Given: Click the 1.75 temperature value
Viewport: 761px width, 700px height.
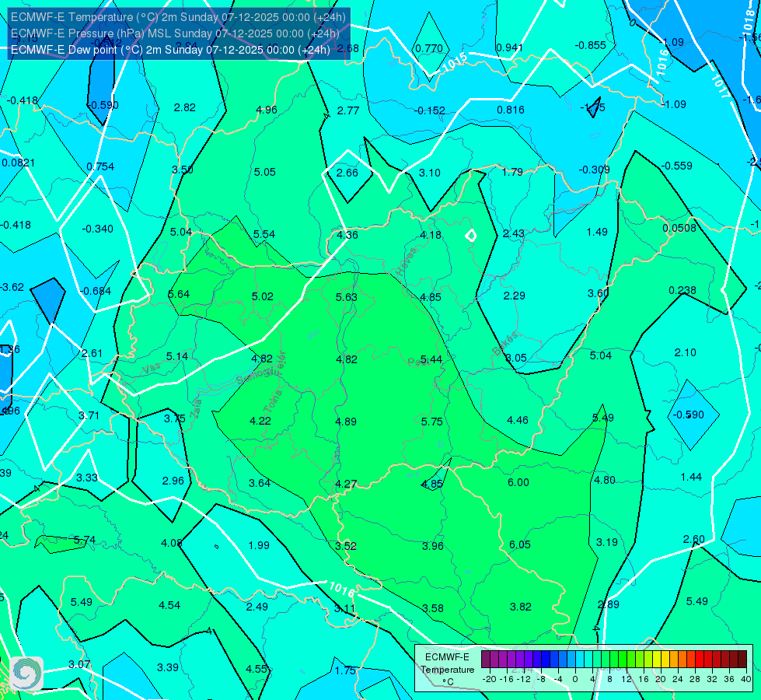Looking at the screenshot, I should pos(345,670).
